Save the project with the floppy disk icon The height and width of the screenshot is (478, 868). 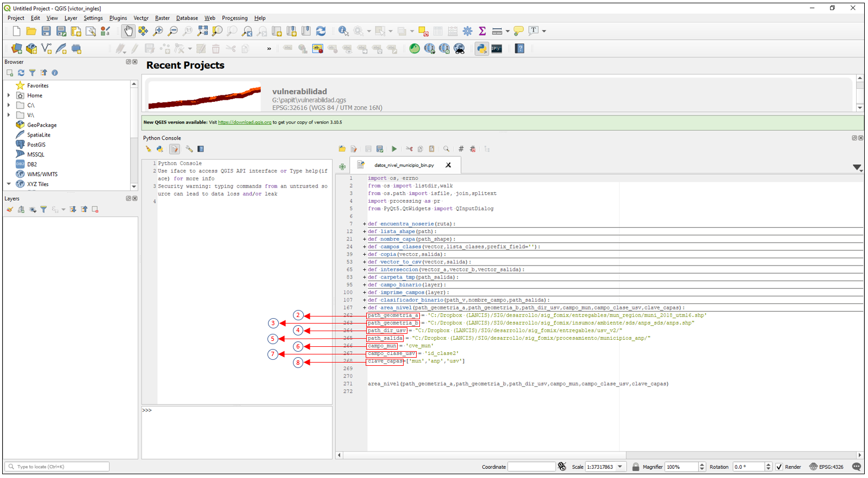pos(46,31)
